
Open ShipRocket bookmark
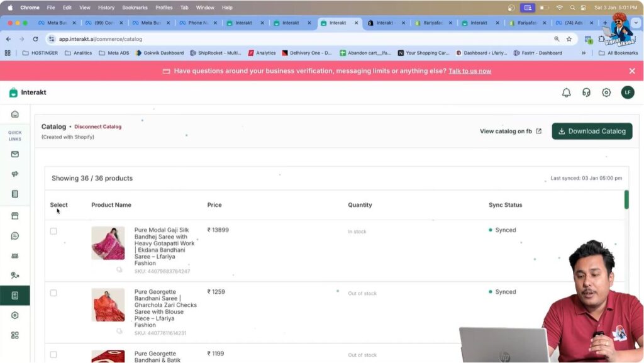tap(215, 53)
